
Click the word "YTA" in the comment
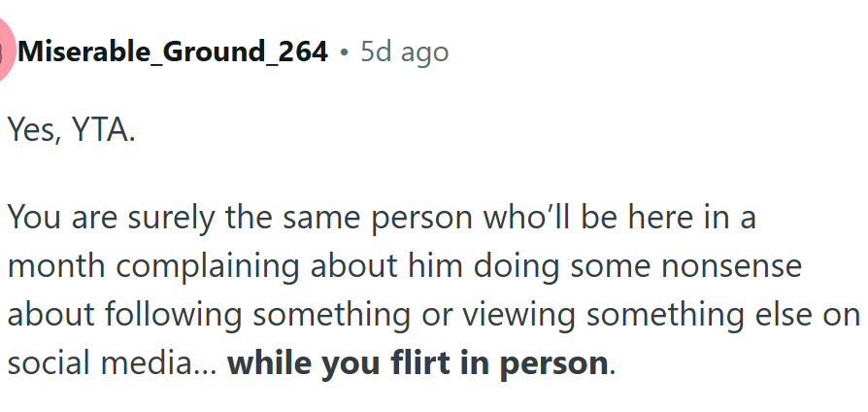101,130
